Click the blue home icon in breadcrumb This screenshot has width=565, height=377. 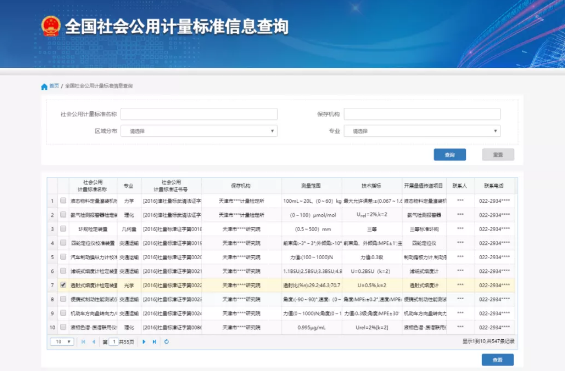click(x=44, y=87)
